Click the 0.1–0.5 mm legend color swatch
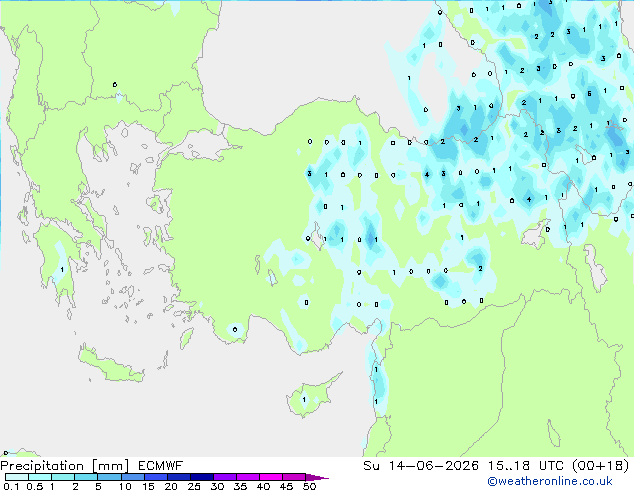 pos(17,477)
